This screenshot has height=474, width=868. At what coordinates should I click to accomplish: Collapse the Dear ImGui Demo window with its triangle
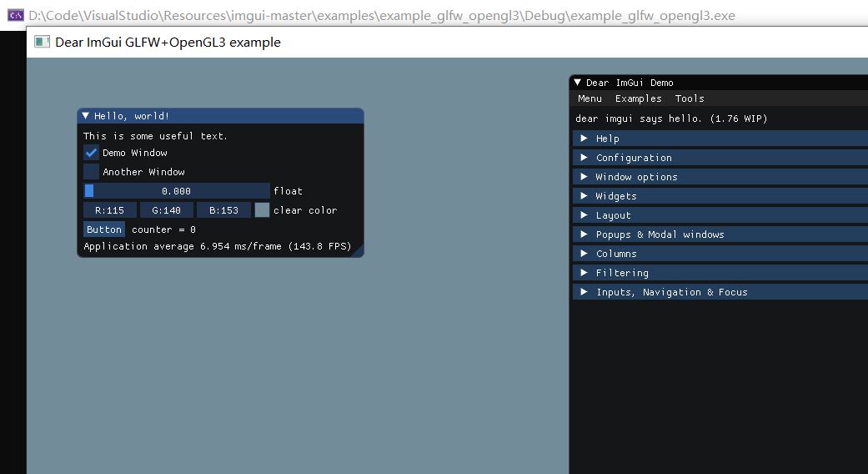(x=577, y=83)
